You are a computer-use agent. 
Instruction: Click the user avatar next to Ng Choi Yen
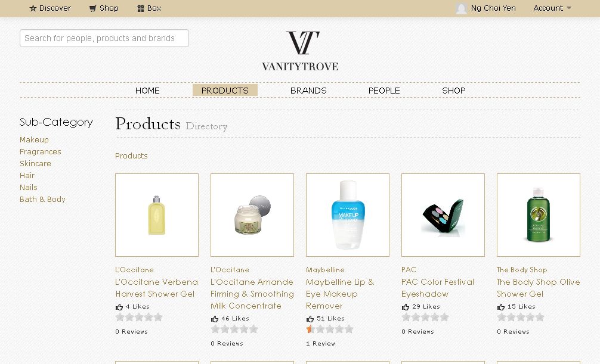coord(462,8)
